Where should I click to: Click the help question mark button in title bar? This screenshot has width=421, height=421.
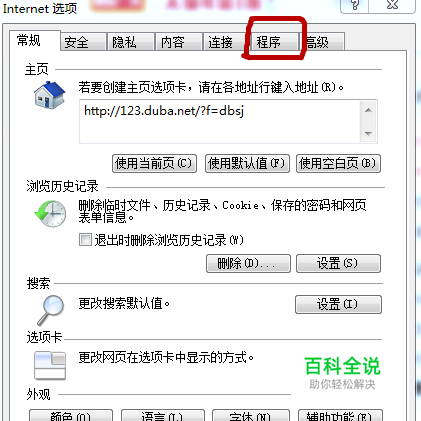coord(355,6)
